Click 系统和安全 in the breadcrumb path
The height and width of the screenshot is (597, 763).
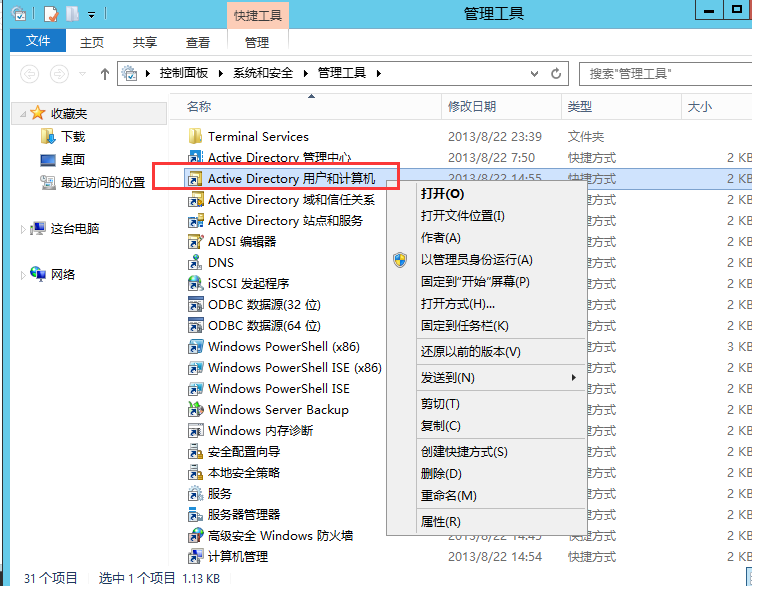tap(263, 73)
